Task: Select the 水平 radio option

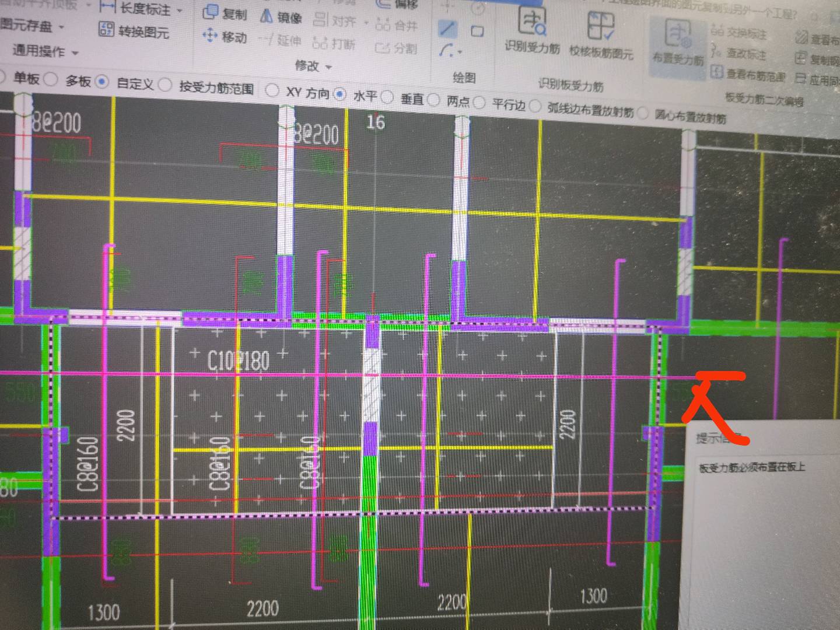Action: coord(339,94)
